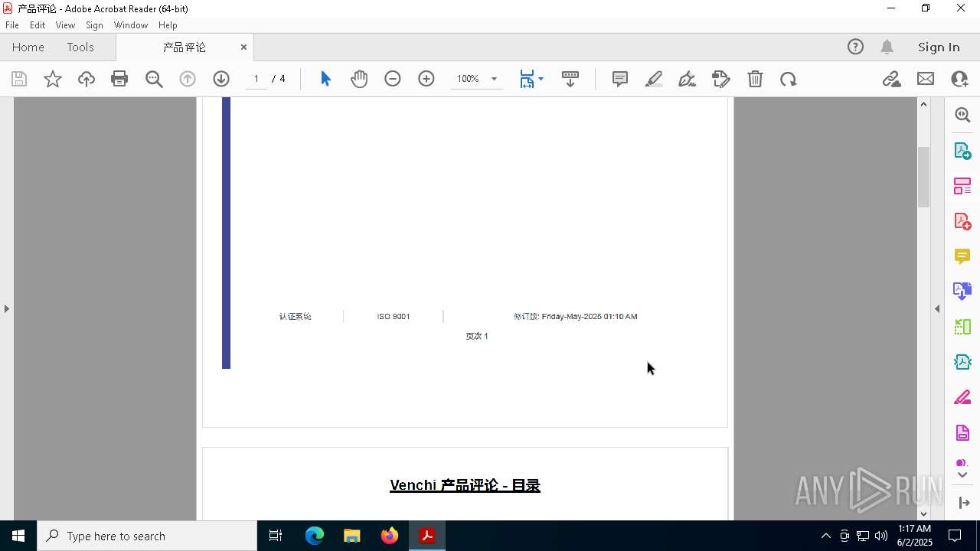This screenshot has width=980, height=551.
Task: Add a sticky note comment
Action: [620, 79]
